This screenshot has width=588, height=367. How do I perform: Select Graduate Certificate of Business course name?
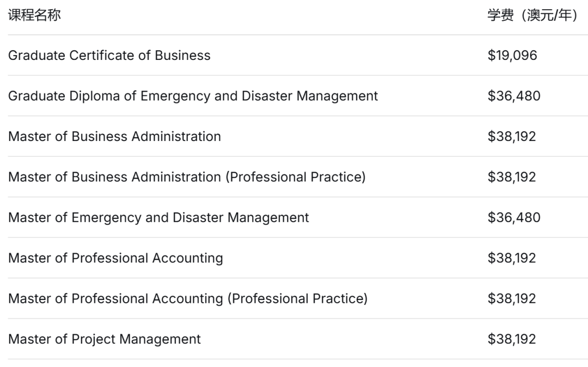coord(109,56)
